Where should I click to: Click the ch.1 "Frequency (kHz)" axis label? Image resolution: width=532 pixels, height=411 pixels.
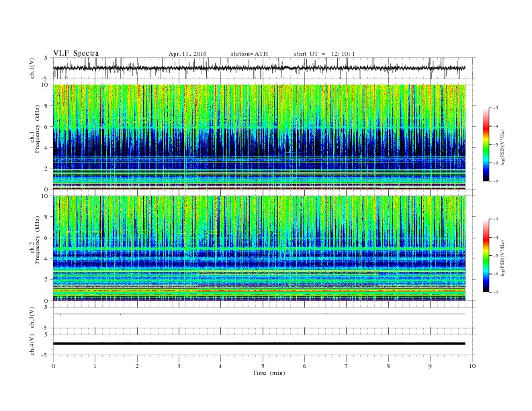[x=38, y=129]
